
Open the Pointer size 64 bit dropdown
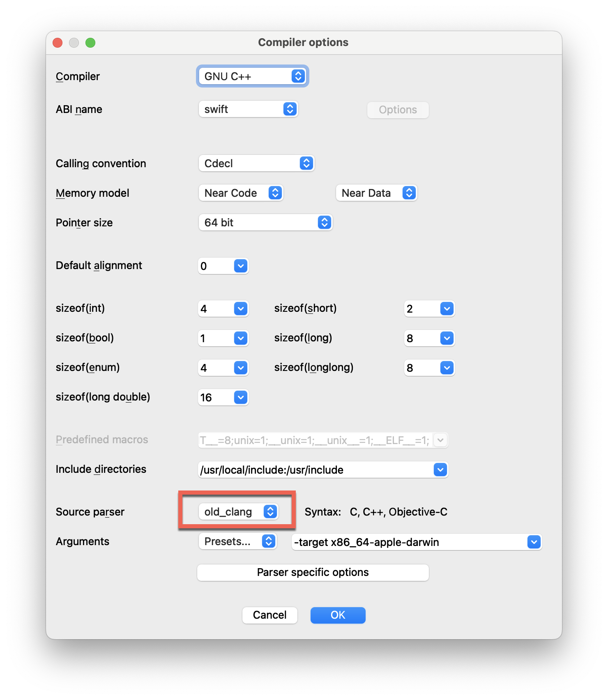click(265, 223)
